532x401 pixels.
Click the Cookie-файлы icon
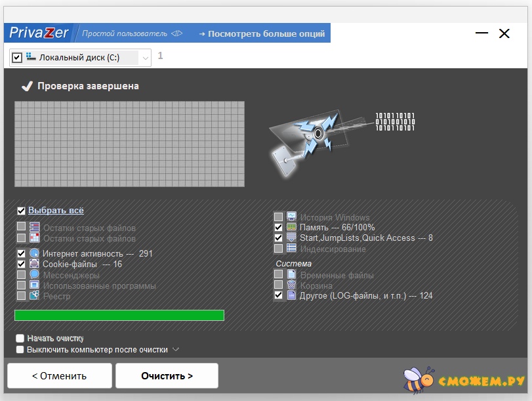[x=34, y=264]
